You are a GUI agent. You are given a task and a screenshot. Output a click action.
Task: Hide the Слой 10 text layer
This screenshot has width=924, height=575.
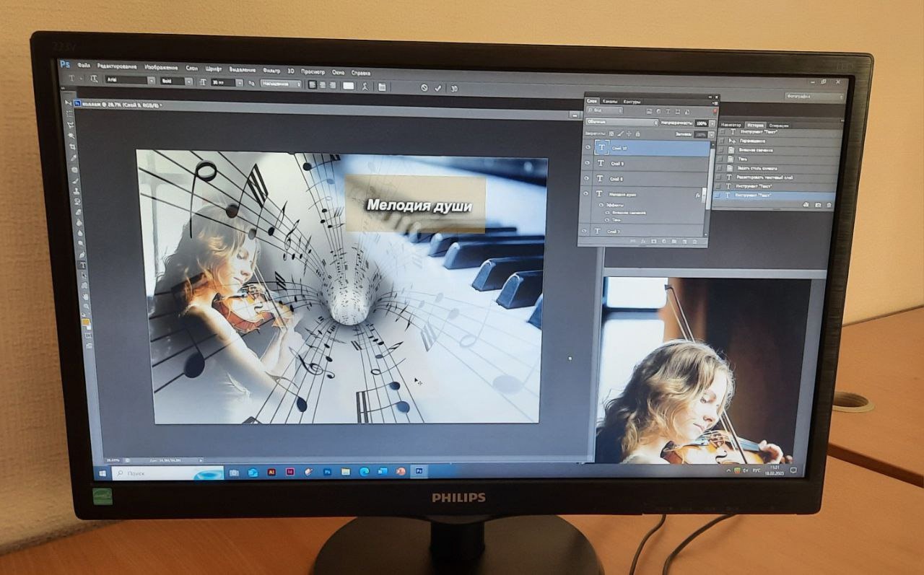click(587, 148)
